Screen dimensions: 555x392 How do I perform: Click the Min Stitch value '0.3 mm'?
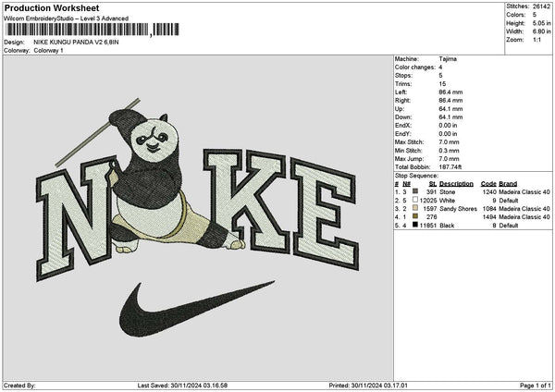pyautogui.click(x=449, y=151)
